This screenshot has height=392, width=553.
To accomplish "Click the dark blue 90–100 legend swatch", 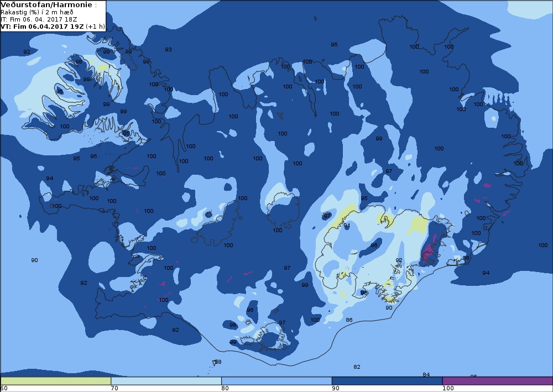I will [x=387, y=381].
